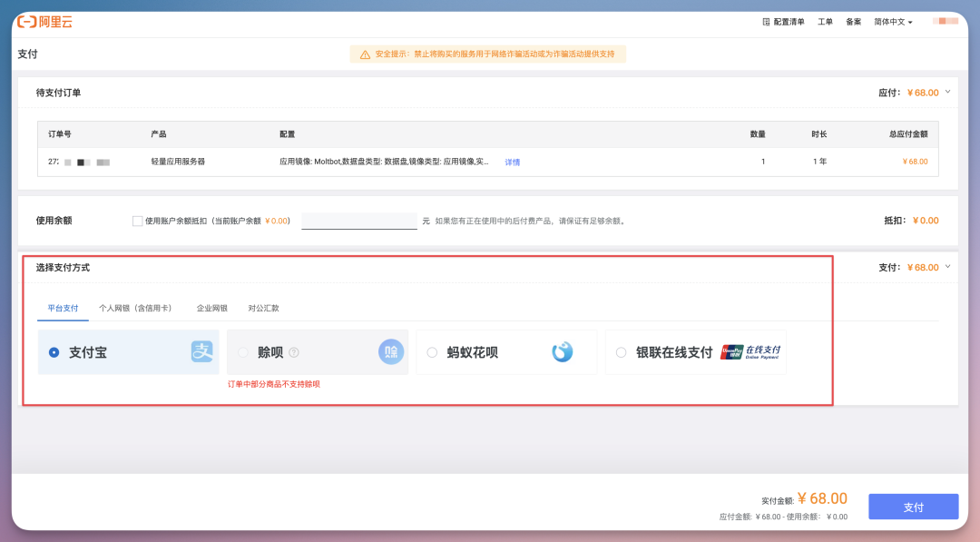980x542 pixels.
Task: Collapse the 应付 ¥68.00 order summary
Action: click(948, 92)
